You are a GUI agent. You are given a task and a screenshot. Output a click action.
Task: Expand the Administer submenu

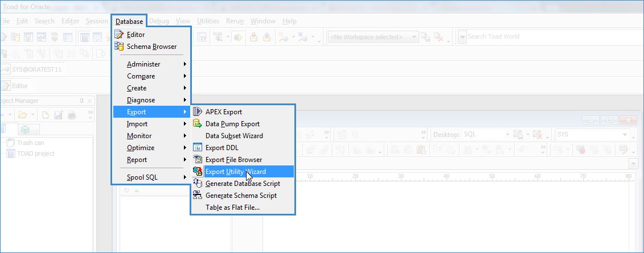tap(151, 64)
